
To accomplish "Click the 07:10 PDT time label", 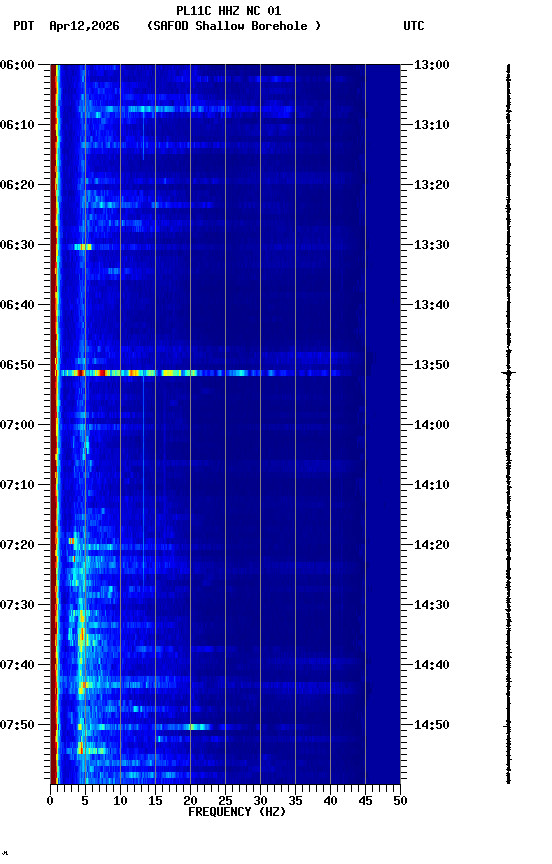I will click(17, 485).
